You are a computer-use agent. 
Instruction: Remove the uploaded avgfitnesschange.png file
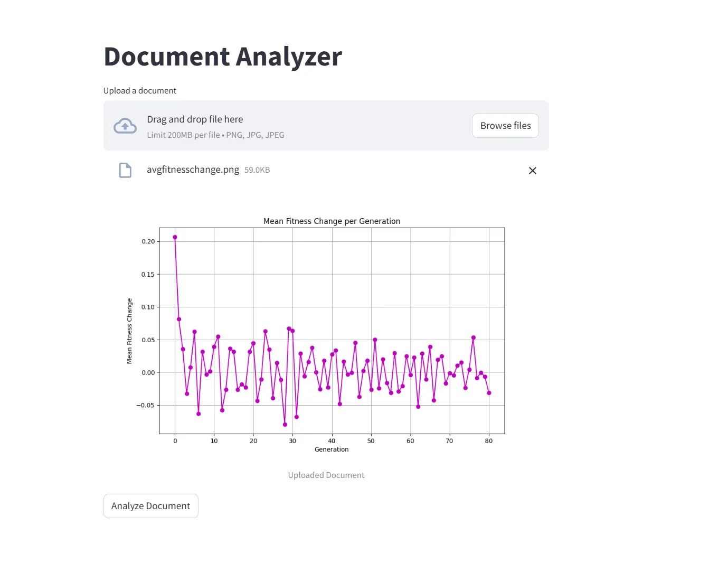click(x=532, y=171)
